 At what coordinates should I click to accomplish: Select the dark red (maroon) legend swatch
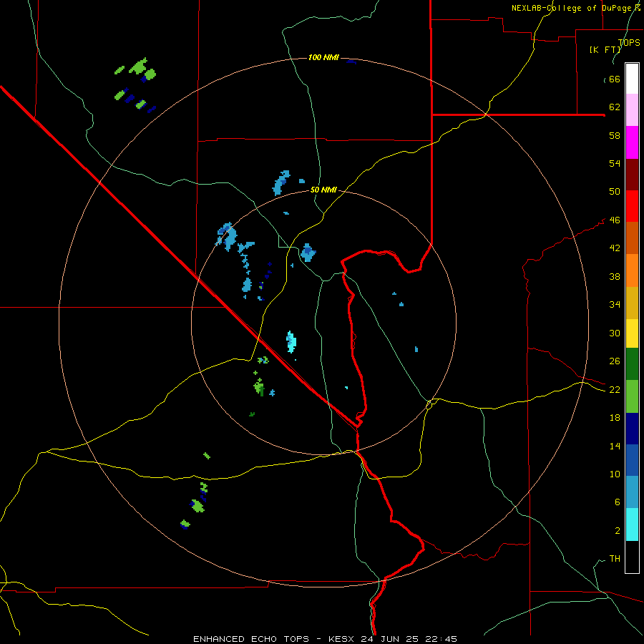632,174
